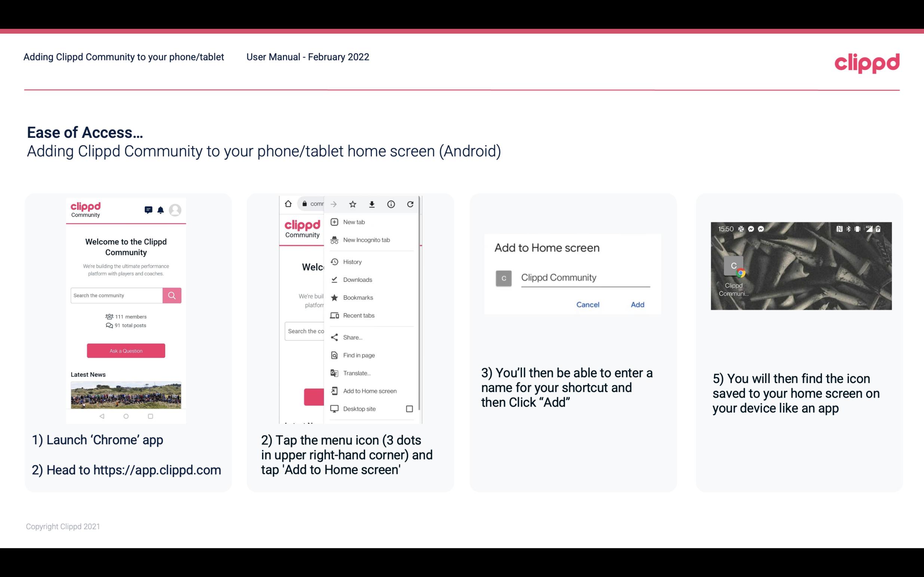Click the 'Add' button in home screen dialog
The width and height of the screenshot is (924, 577).
click(637, 305)
